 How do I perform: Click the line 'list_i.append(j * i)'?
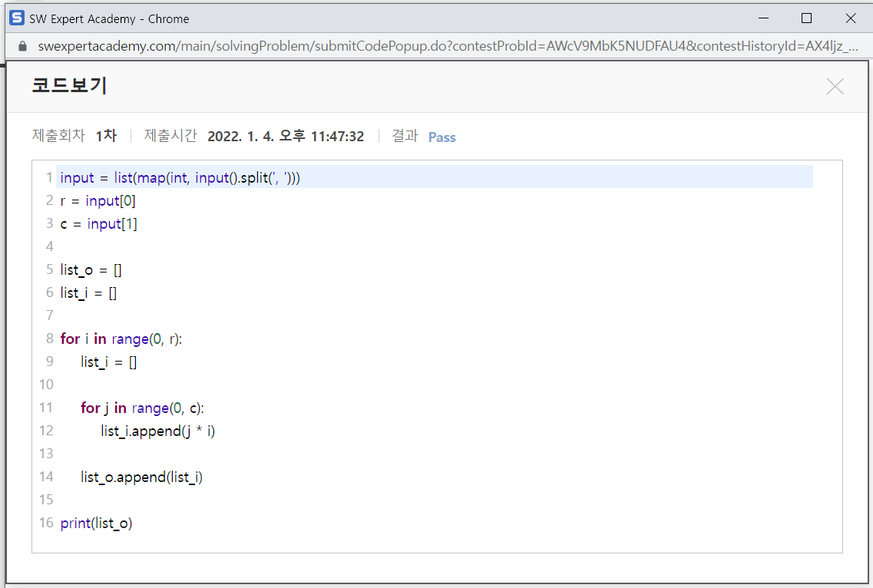tap(158, 431)
